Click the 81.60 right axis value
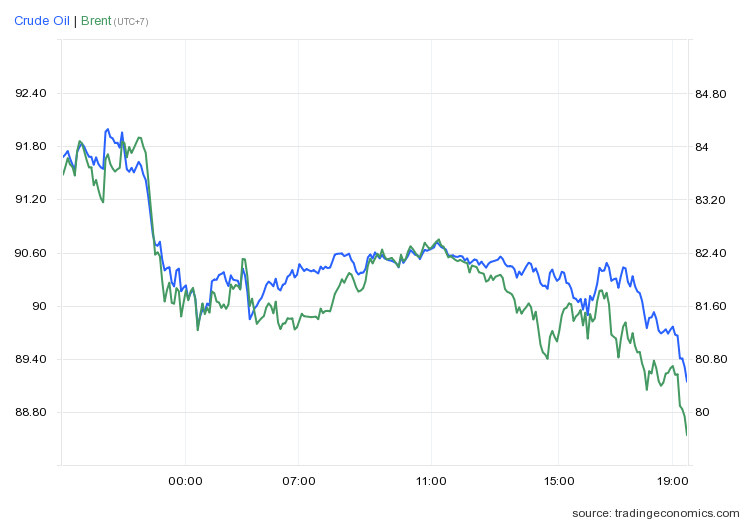 click(x=710, y=306)
